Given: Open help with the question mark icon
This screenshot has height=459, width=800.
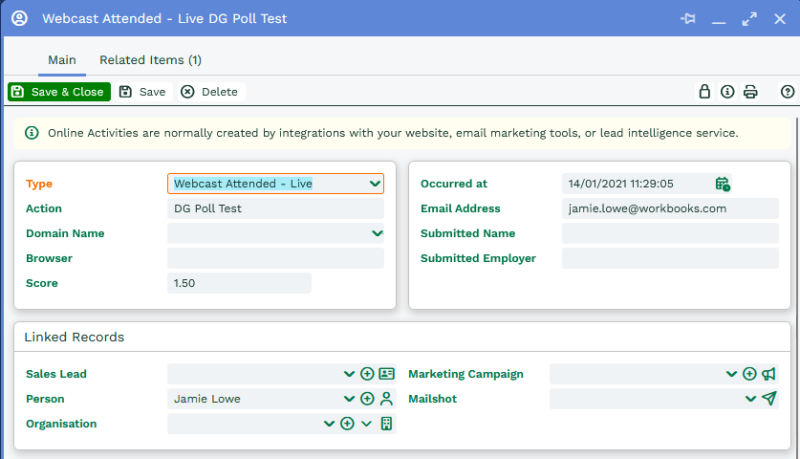Looking at the screenshot, I should point(787,92).
